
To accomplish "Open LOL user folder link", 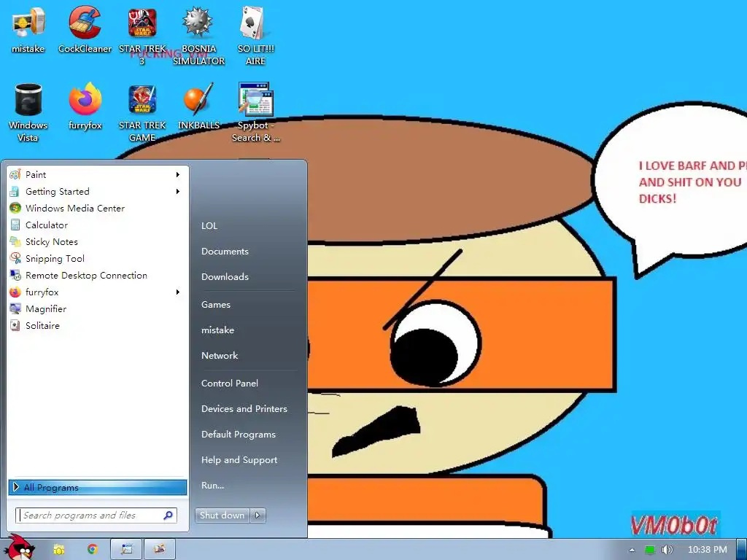I will pos(209,226).
